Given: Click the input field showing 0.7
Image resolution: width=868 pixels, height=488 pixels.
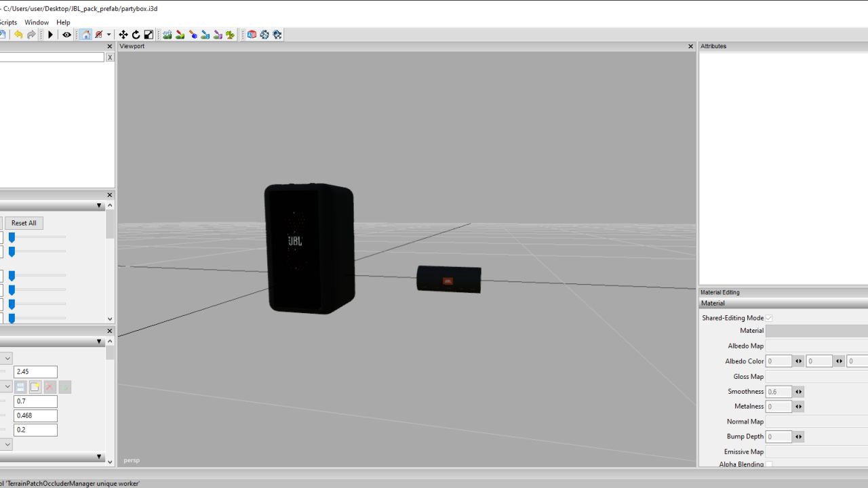Looking at the screenshot, I should [x=36, y=401].
